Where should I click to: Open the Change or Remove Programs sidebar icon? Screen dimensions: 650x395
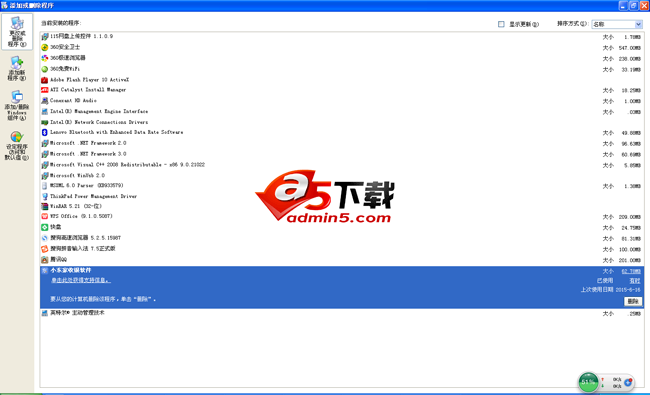tap(17, 32)
